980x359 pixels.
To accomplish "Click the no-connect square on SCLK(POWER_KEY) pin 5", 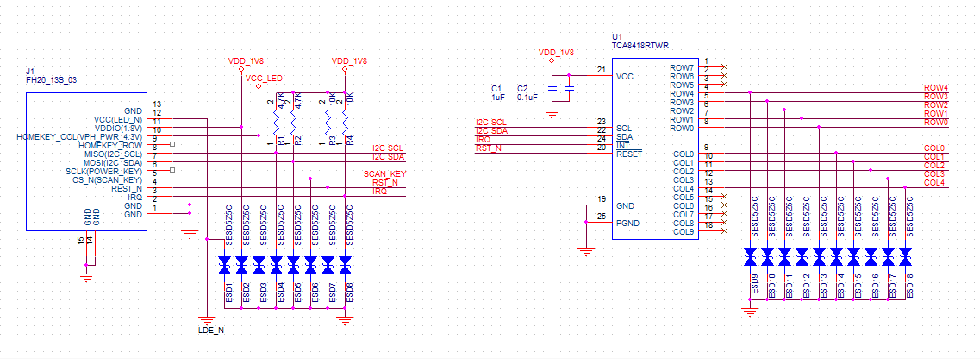I will point(172,170).
